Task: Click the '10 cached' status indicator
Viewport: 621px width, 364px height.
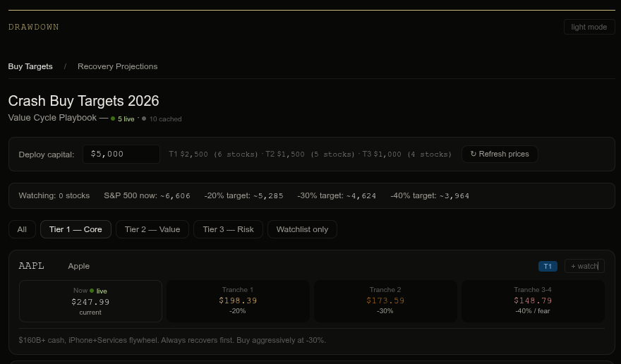Action: coord(162,119)
